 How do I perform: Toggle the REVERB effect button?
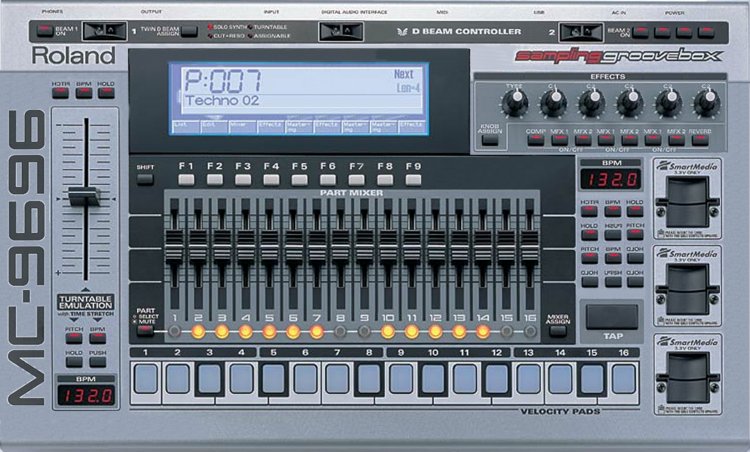(x=700, y=140)
